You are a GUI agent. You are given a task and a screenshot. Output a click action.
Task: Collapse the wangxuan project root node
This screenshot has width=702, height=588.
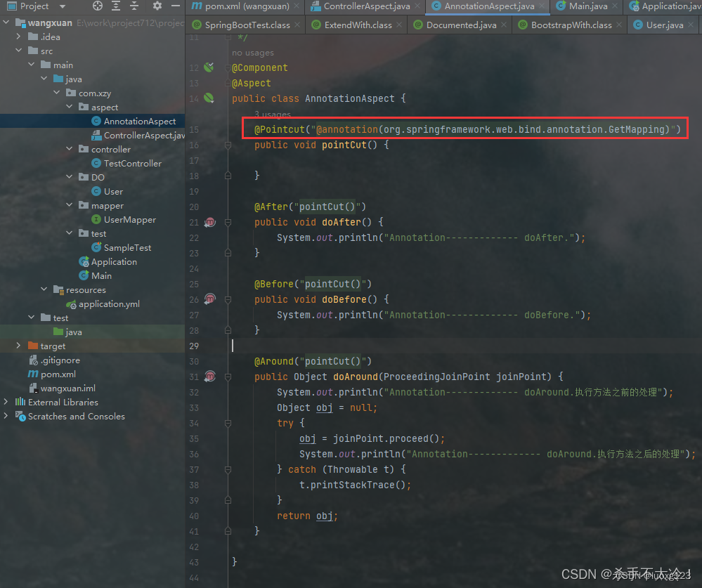point(6,22)
